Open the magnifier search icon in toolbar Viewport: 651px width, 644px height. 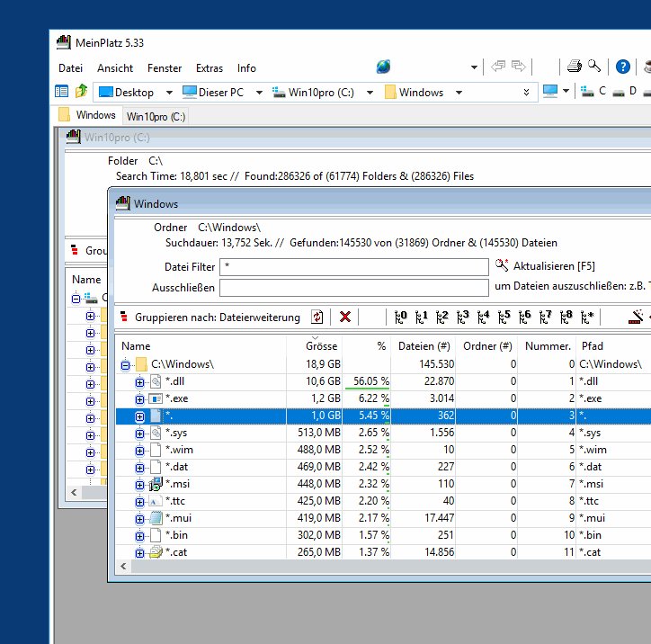(x=594, y=66)
